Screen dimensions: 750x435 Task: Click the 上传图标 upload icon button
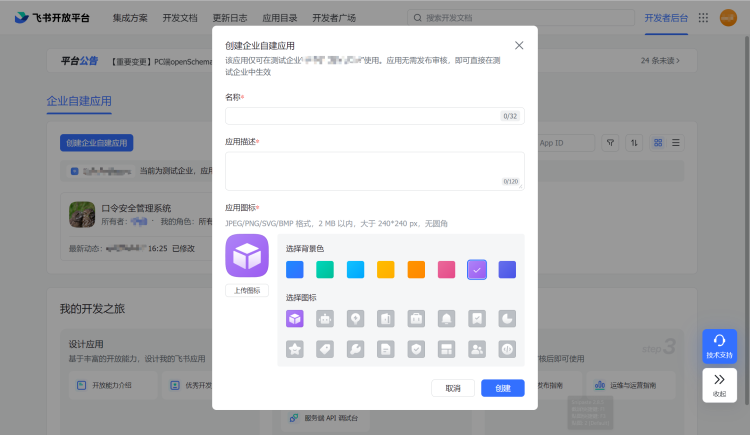click(x=247, y=291)
